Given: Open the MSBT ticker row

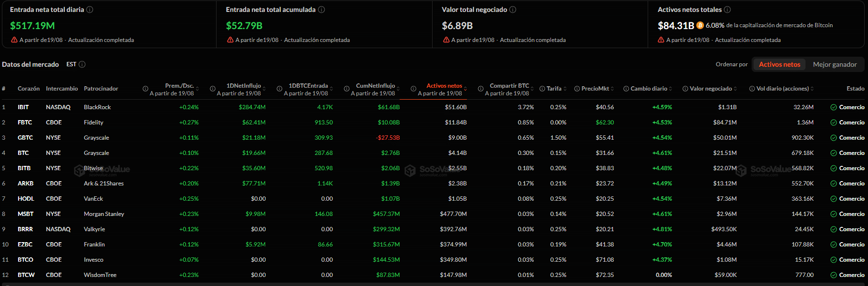Looking at the screenshot, I should 434,214.
